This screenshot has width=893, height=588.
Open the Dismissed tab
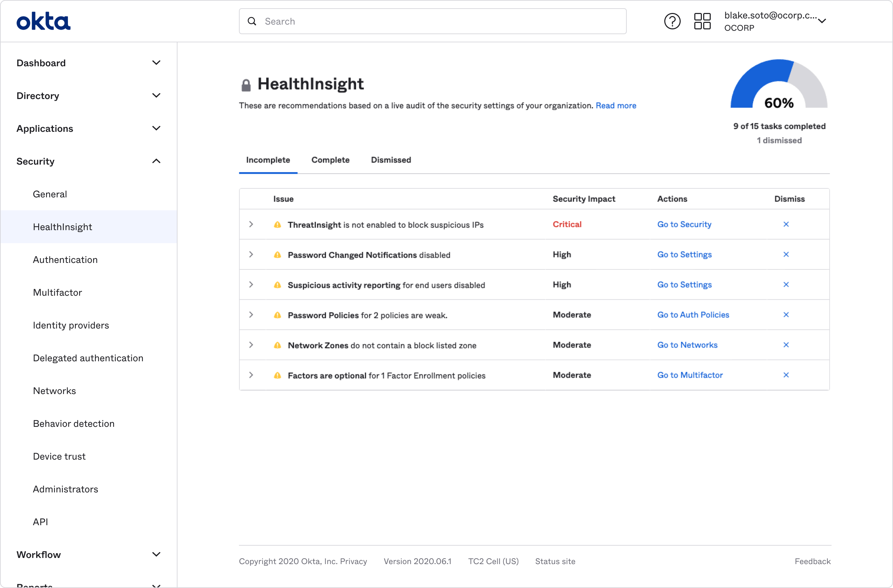tap(391, 159)
